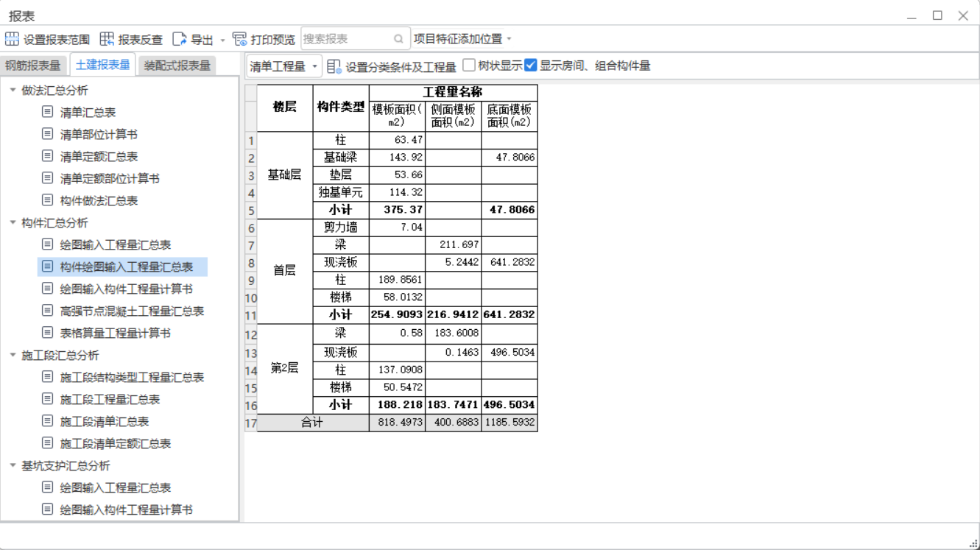Click document icon beside 绘图输入构件工程量计算书 under 构件汇总分析
The height and width of the screenshot is (550, 980).
48,289
